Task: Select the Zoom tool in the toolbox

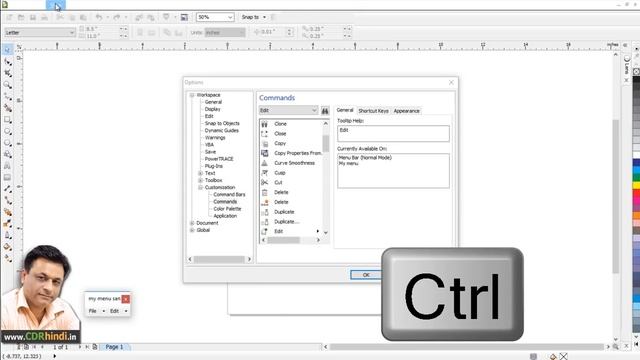Action: 7,84
